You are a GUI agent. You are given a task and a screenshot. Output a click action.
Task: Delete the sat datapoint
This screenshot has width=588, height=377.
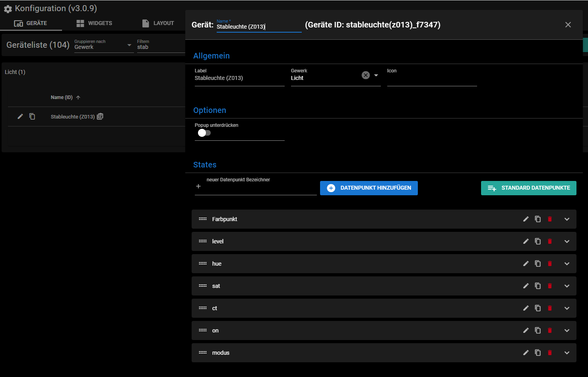click(x=550, y=286)
